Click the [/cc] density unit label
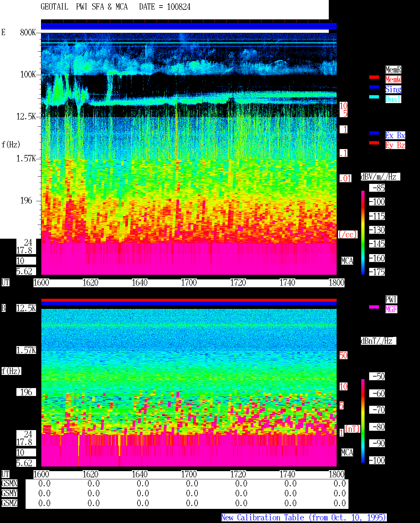The width and height of the screenshot is (420, 523). (347, 234)
